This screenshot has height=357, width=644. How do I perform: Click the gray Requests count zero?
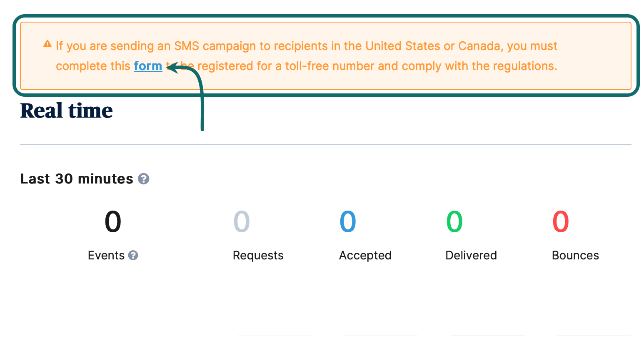242,221
